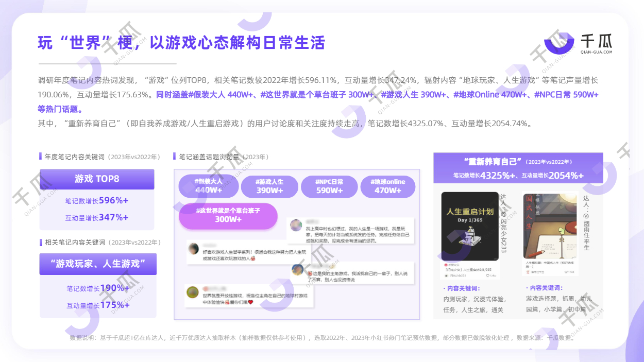Click the “游戏玩家、人生游戏” banner
Image resolution: width=644 pixels, height=362 pixels.
(x=98, y=264)
